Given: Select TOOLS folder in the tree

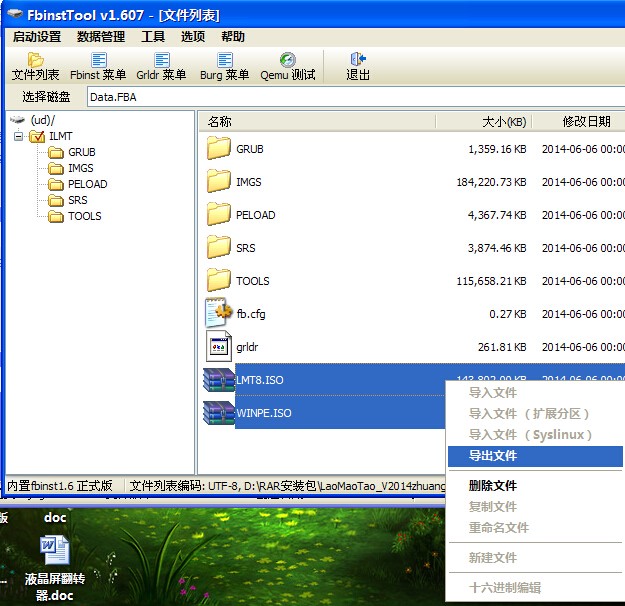Looking at the screenshot, I should [85, 216].
